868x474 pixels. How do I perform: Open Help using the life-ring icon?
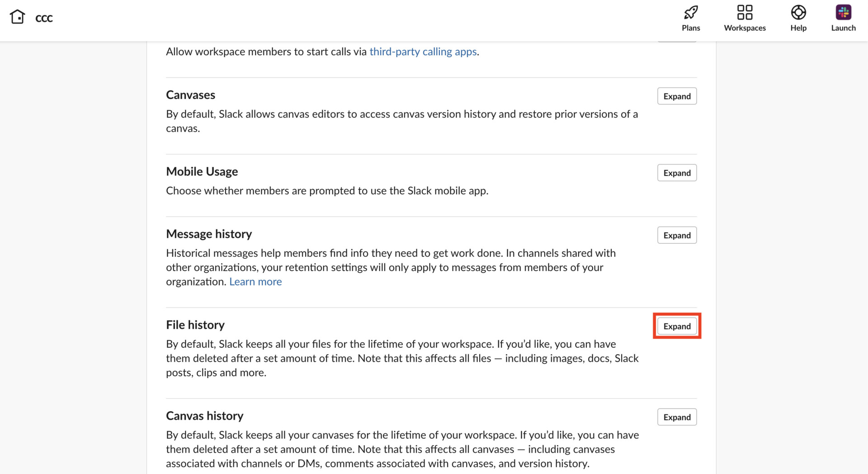(798, 12)
